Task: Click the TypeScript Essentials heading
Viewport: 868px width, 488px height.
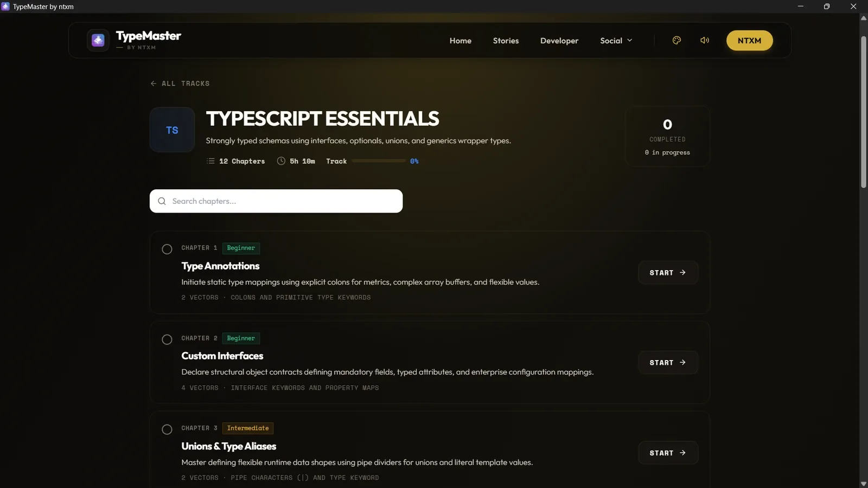Action: (x=323, y=119)
